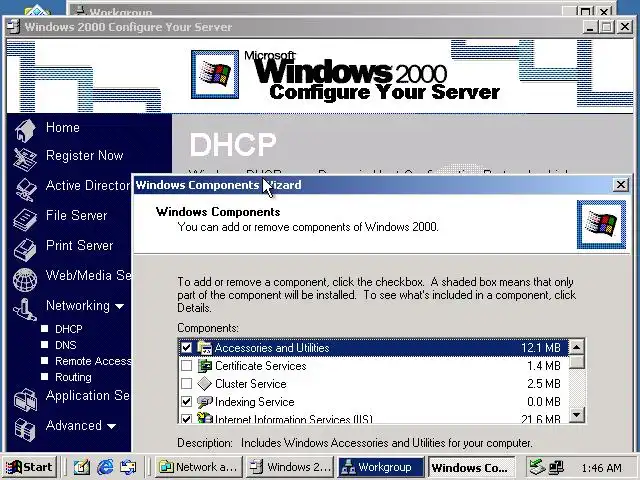
Task: Click the Accessories and Utilities folder icon
Action: coord(204,348)
